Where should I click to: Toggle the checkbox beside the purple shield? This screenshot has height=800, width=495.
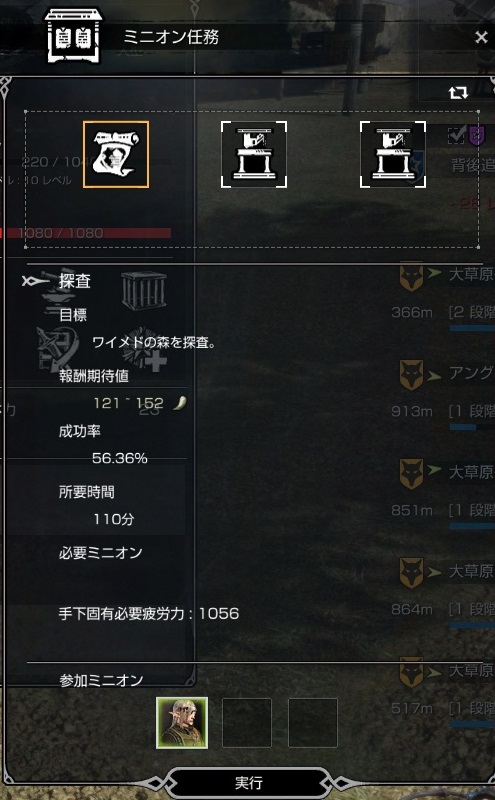point(456,136)
